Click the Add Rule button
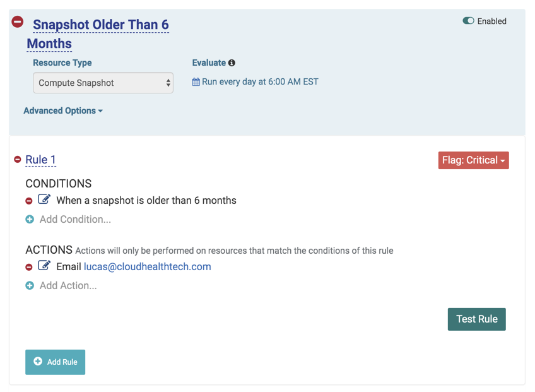 pos(56,362)
